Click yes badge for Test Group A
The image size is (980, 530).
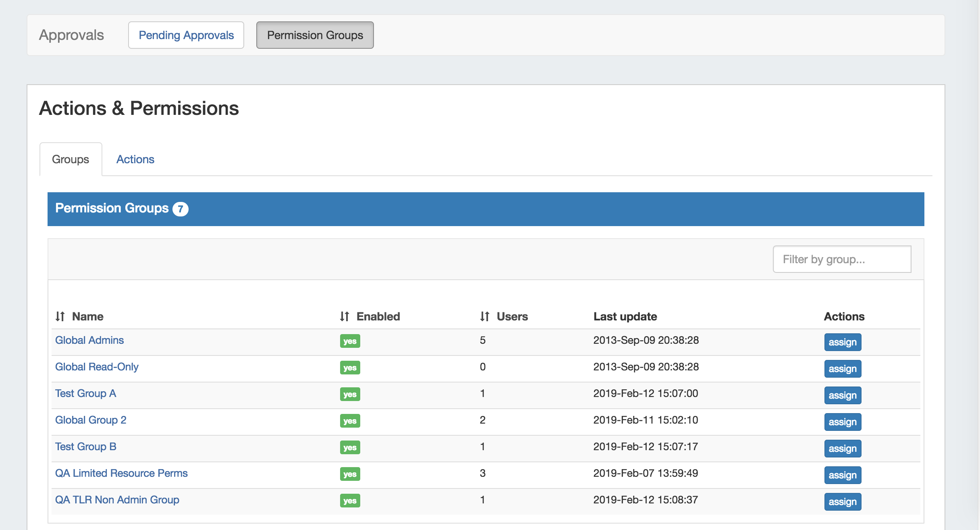point(350,394)
